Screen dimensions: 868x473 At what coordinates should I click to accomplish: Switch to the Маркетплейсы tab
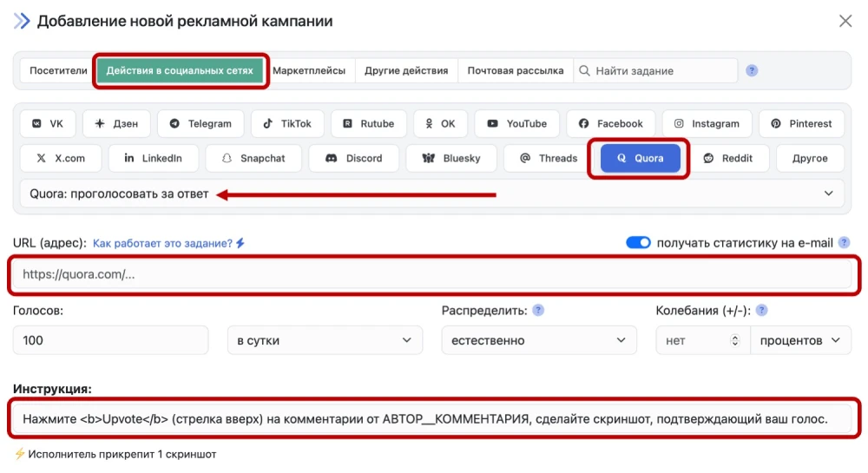(309, 71)
